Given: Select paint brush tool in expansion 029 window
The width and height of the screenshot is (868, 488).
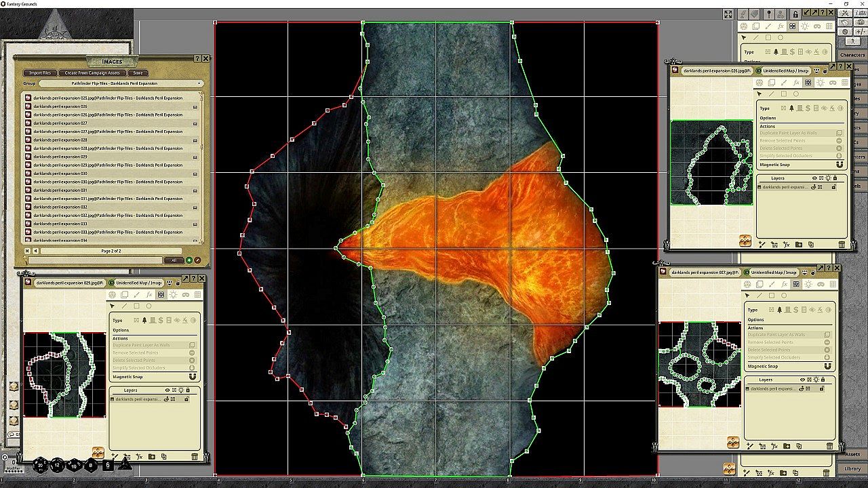Looking at the screenshot, I should [x=136, y=295].
